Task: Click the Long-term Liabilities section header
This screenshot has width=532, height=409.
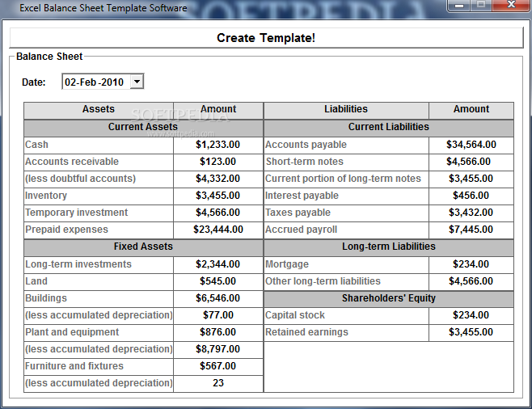Action: click(389, 247)
